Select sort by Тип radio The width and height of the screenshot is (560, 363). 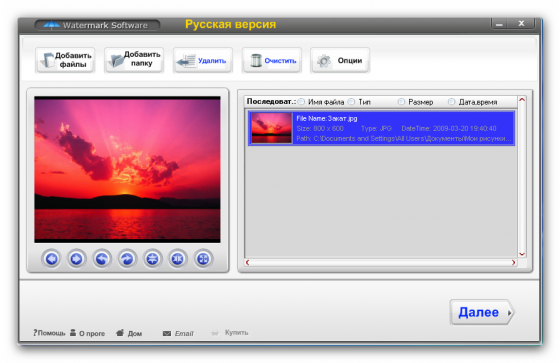[352, 102]
